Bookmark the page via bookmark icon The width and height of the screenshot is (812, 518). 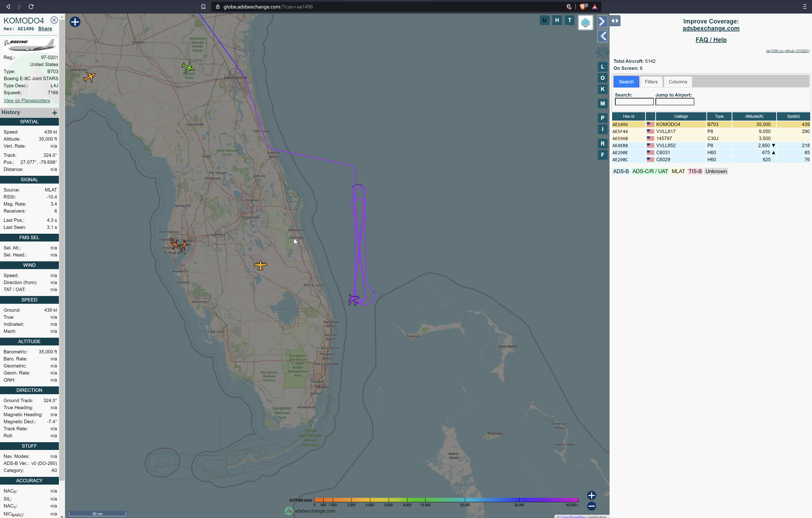coord(203,7)
